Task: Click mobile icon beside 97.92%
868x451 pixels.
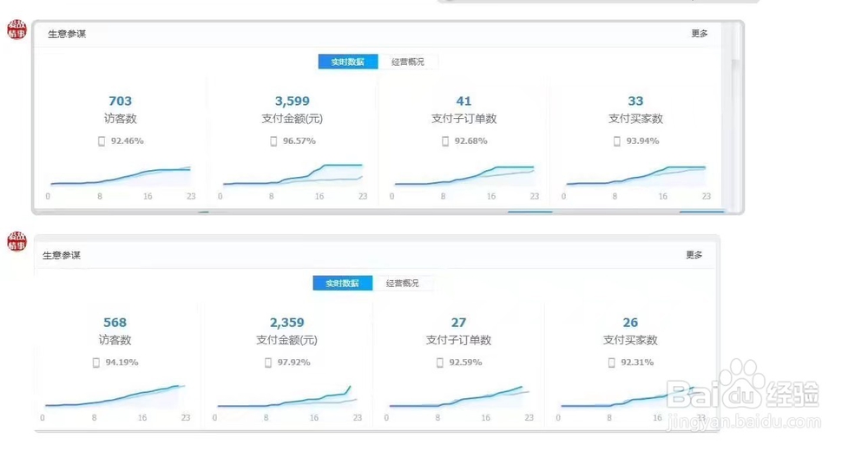Action: click(x=268, y=363)
